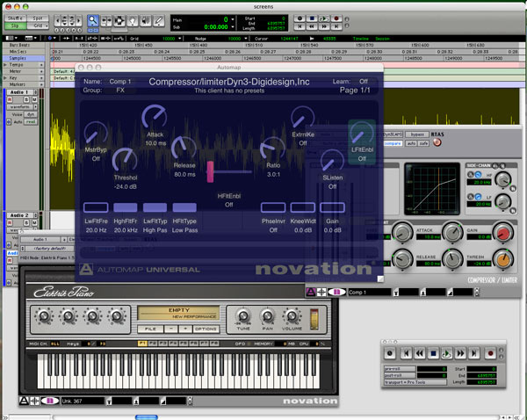Click pink learn oval under Elektrik Piano
This screenshot has width=527, height=420.
click(50, 401)
